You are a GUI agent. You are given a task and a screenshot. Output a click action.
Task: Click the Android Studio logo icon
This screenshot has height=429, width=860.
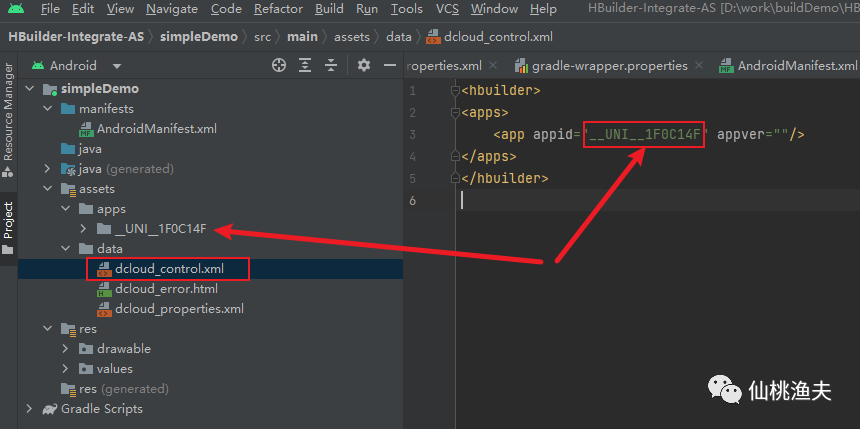pos(16,8)
